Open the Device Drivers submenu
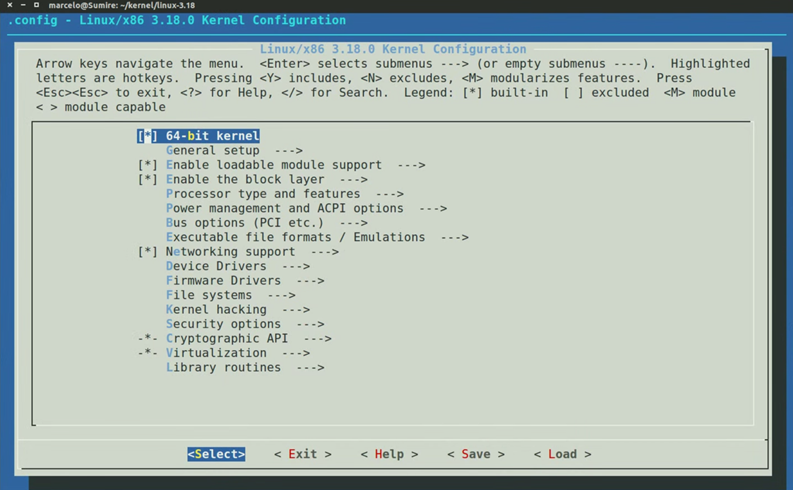Viewport: 793px width, 490px height. [216, 266]
